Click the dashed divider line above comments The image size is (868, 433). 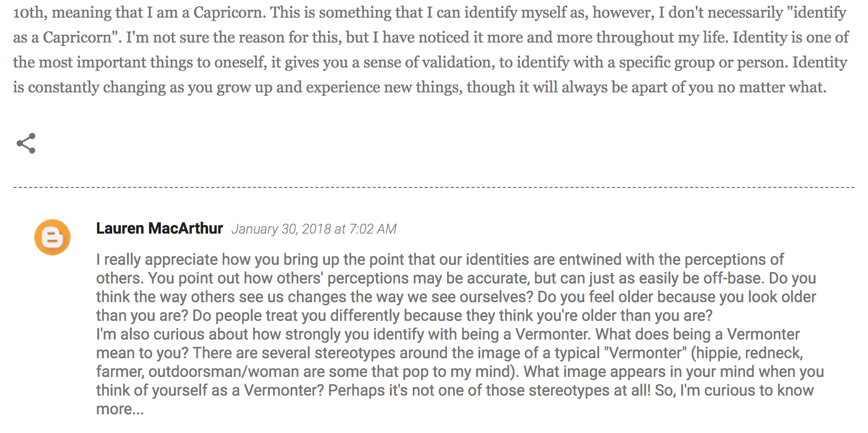pyautogui.click(x=433, y=187)
